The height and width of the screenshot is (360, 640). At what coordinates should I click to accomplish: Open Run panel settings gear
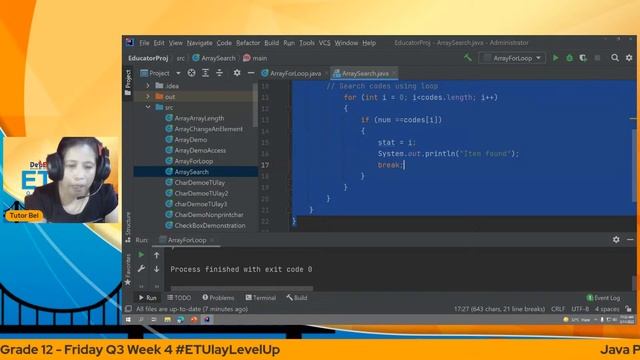tap(616, 240)
